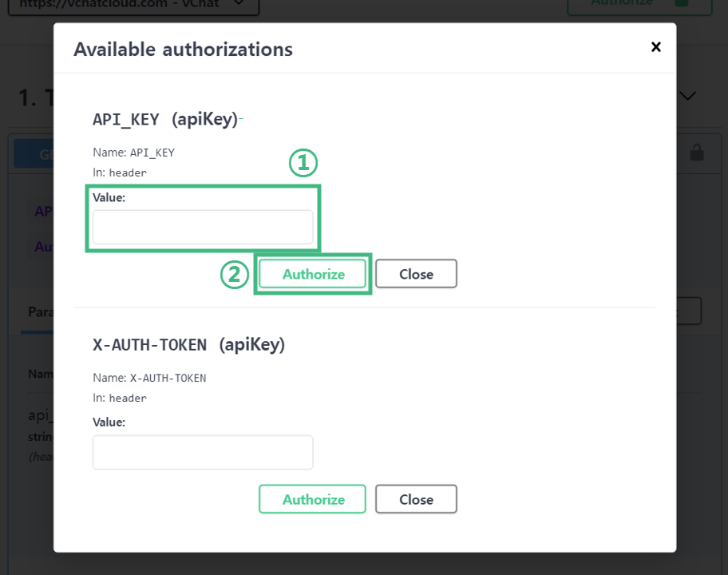Click the API_KEY (apiKey) heading
Image resolution: width=728 pixels, height=575 pixels.
point(165,119)
